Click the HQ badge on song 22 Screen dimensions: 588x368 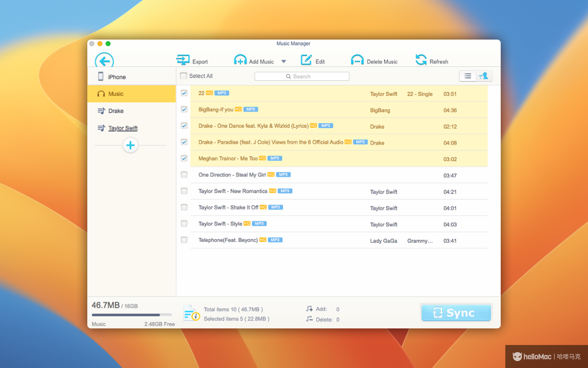[209, 93]
